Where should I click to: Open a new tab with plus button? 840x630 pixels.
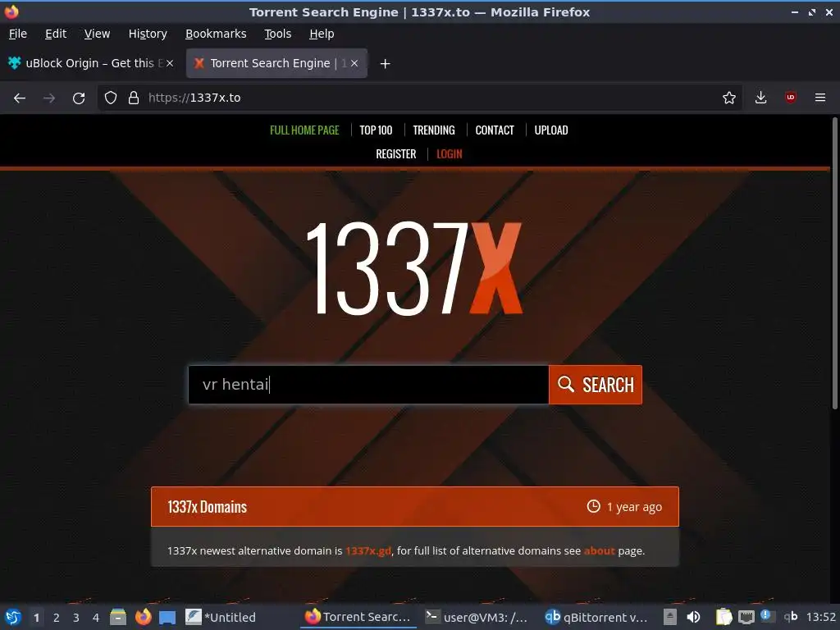click(385, 64)
